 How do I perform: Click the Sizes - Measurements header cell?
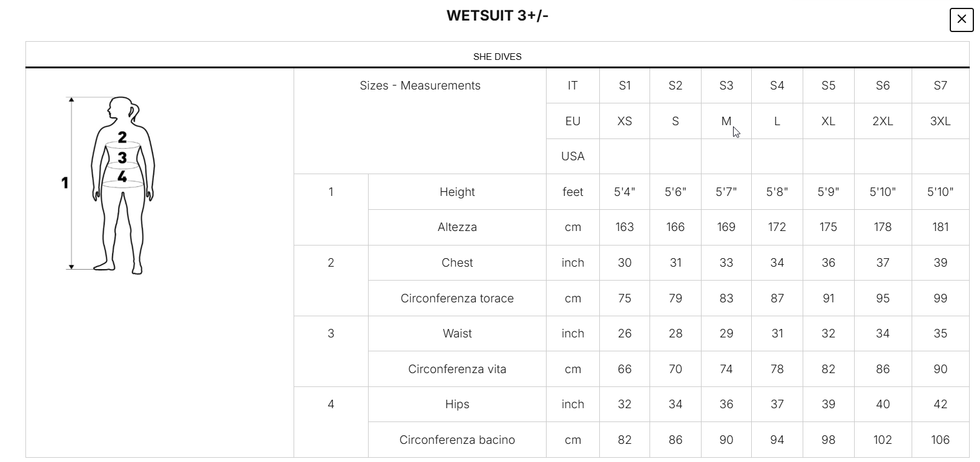click(x=419, y=86)
